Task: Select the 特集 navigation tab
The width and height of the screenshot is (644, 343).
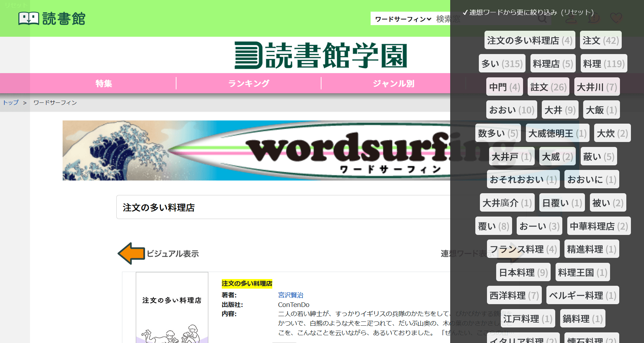Action: click(x=103, y=83)
